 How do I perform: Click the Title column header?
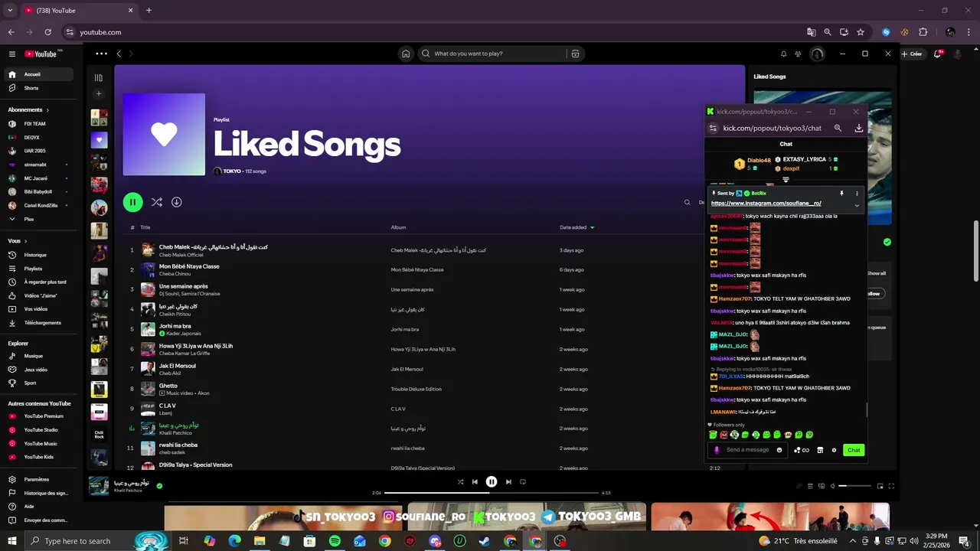pos(145,227)
